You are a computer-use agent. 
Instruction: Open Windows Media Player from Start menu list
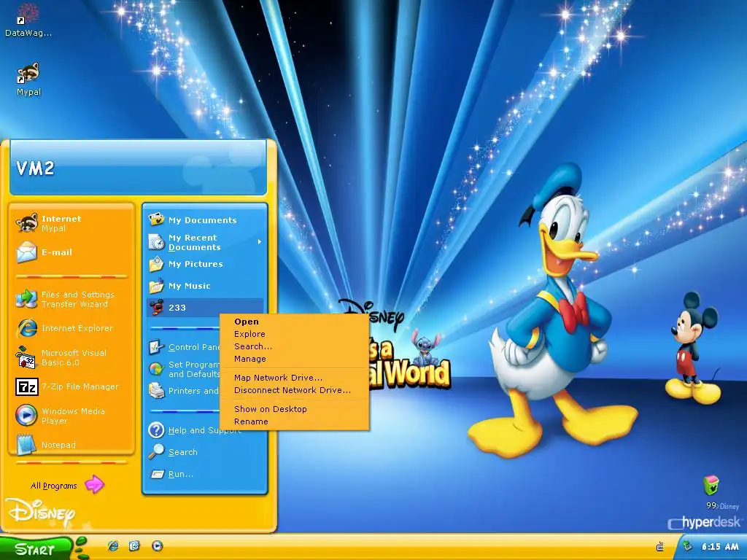point(26,415)
